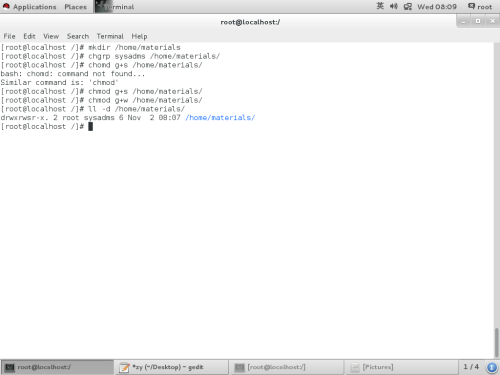Minimize the terminal window
The image size is (500, 375).
tap(463, 21)
